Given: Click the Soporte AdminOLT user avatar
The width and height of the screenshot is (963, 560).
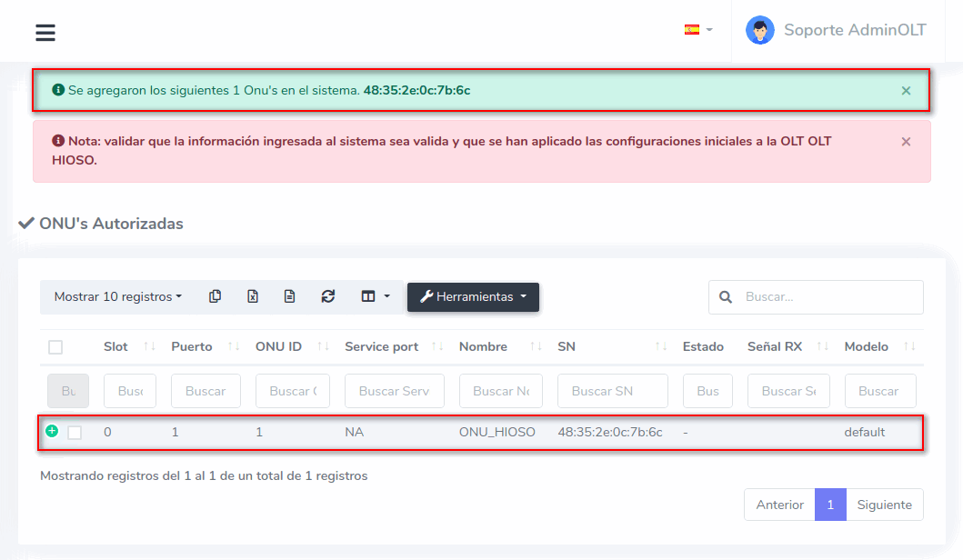Looking at the screenshot, I should point(759,30).
